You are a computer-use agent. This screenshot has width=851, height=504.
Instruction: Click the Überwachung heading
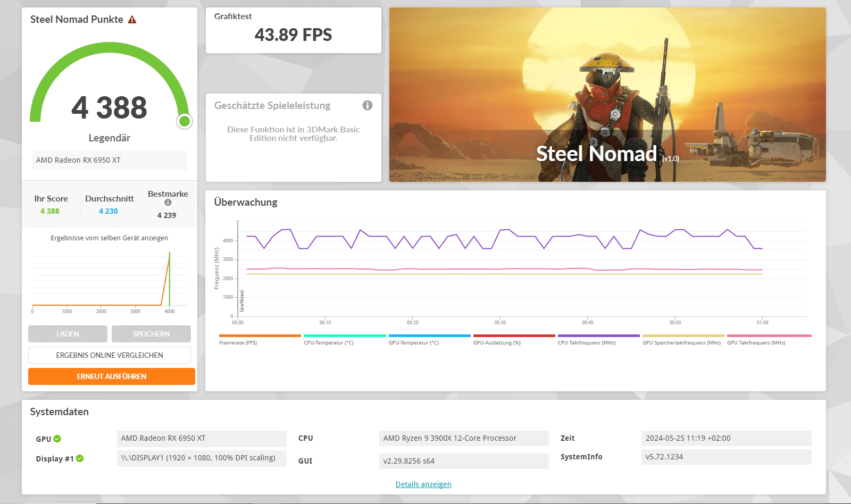pyautogui.click(x=246, y=202)
